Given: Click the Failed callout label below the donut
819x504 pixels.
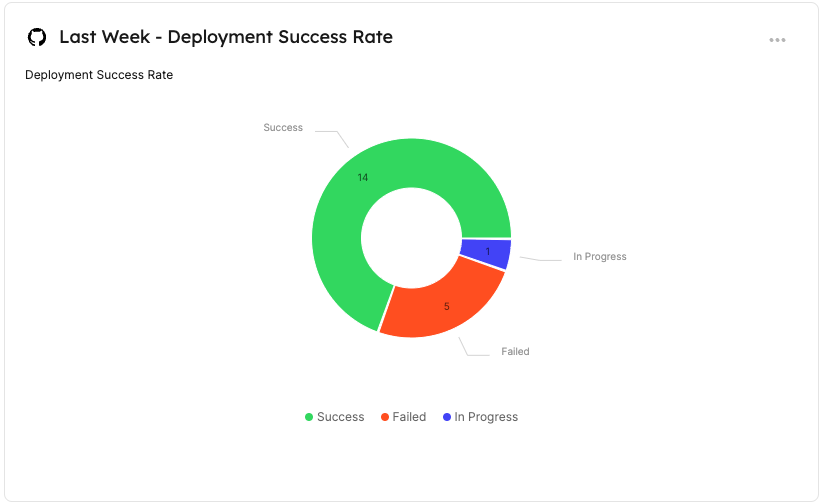Looking at the screenshot, I should [x=515, y=352].
